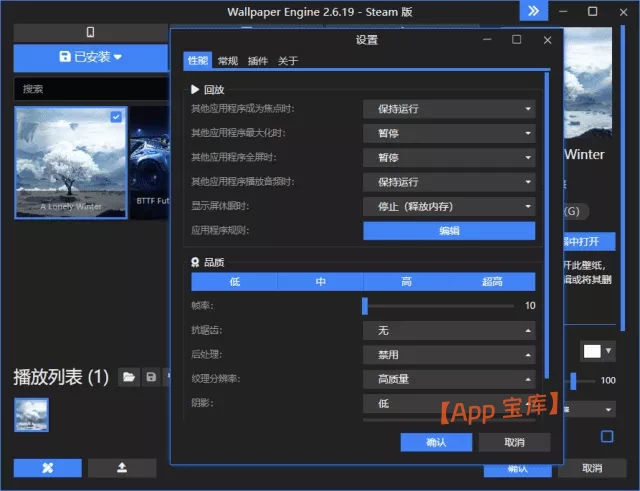Open the 阴影 shadow dropdown

449,403
